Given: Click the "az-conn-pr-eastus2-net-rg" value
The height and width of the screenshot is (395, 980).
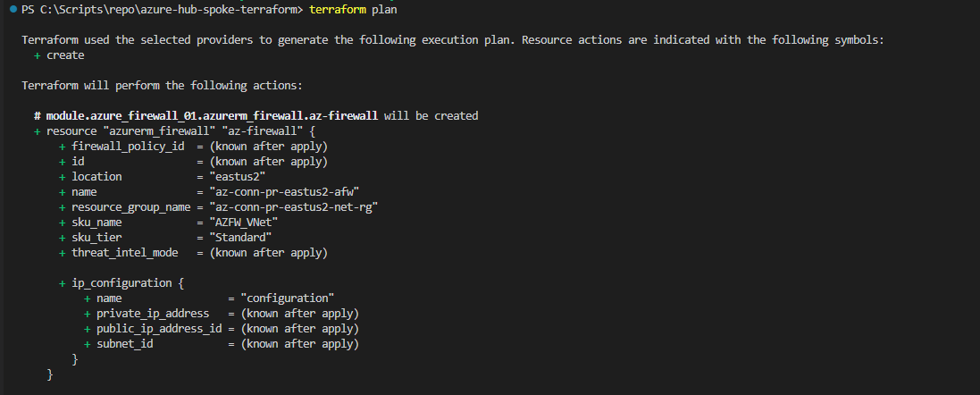Looking at the screenshot, I should tap(294, 206).
